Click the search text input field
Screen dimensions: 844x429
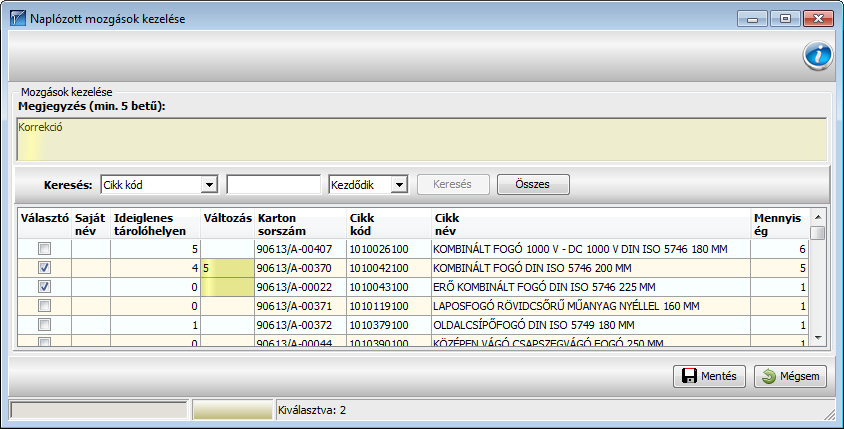[x=273, y=185]
